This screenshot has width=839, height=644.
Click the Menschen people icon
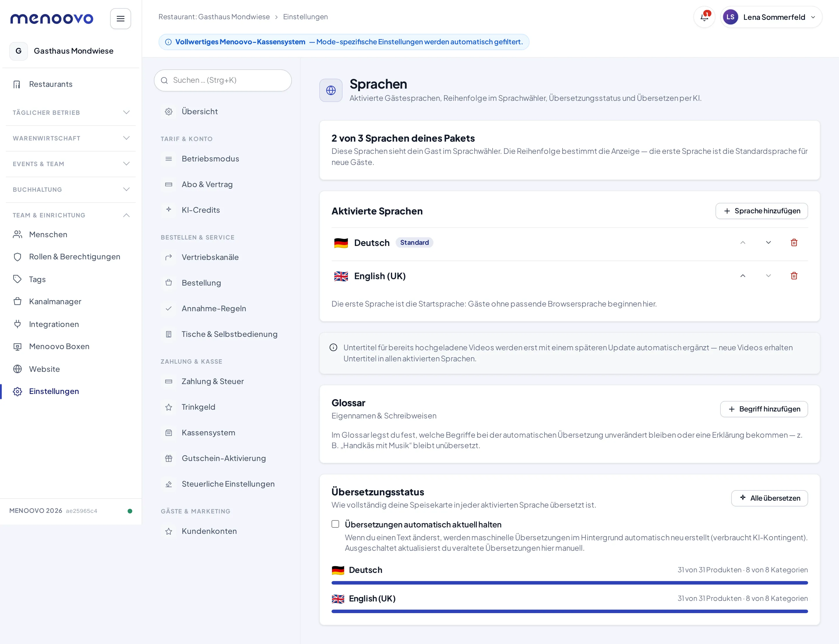[x=17, y=234]
